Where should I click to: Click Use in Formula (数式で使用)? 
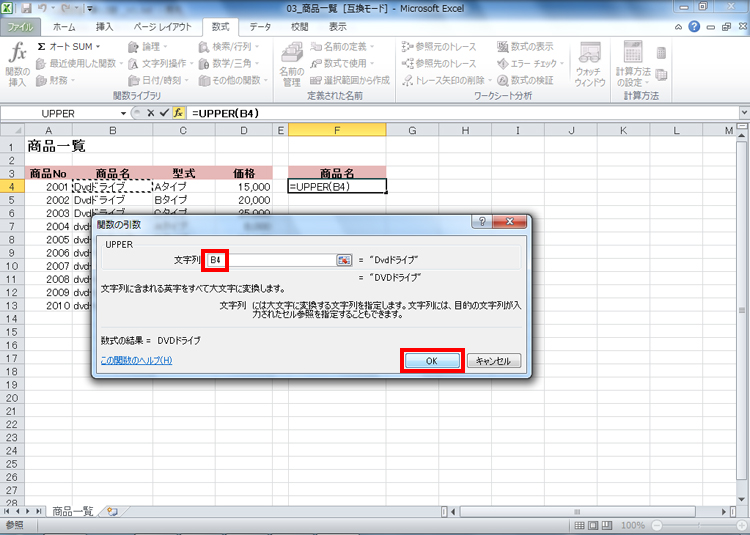pyautogui.click(x=342, y=63)
